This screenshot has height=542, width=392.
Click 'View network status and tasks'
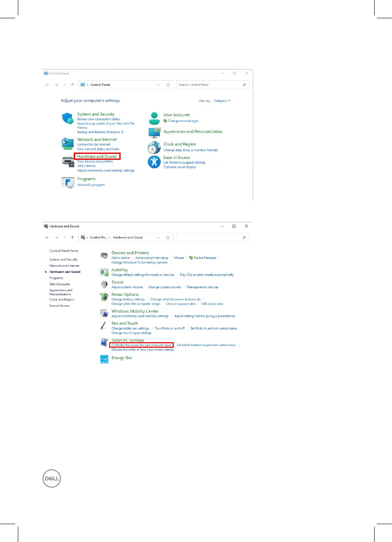click(x=98, y=149)
